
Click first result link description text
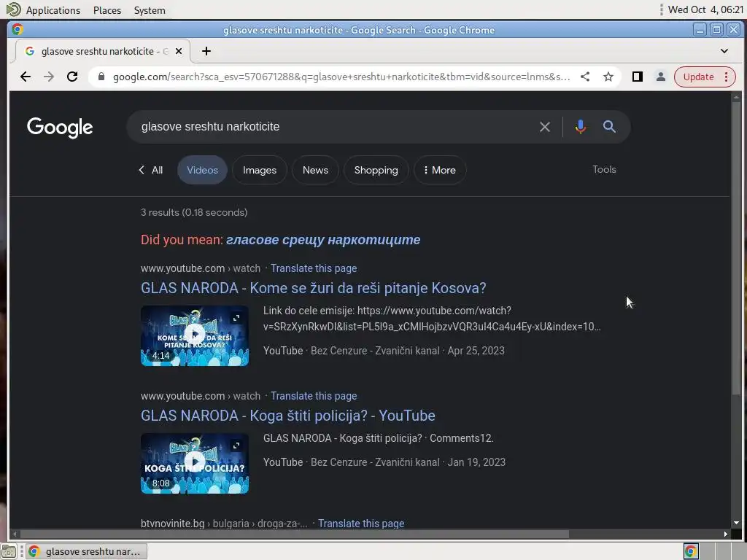click(x=432, y=319)
